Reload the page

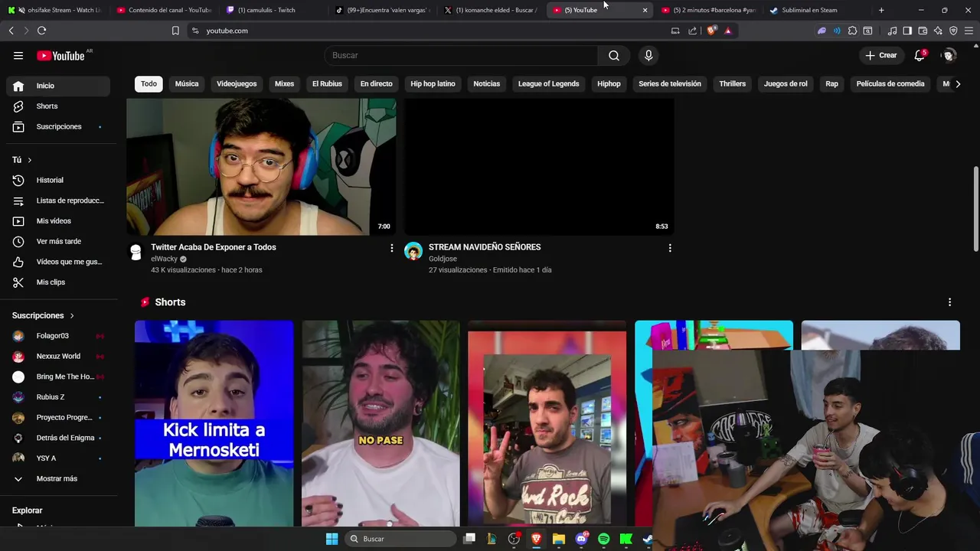click(x=41, y=31)
